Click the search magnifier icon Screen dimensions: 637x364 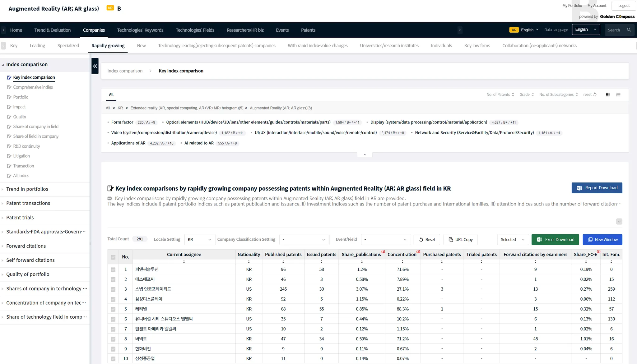tap(629, 30)
